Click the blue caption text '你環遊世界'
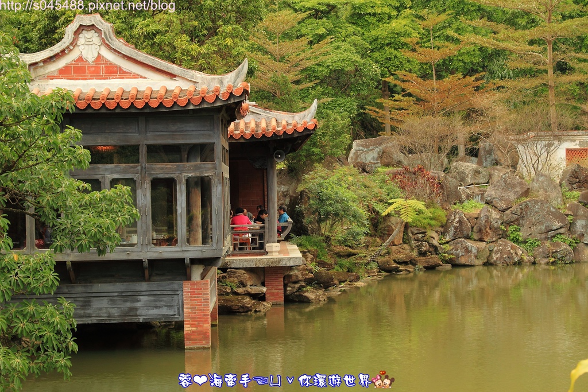 334,381
